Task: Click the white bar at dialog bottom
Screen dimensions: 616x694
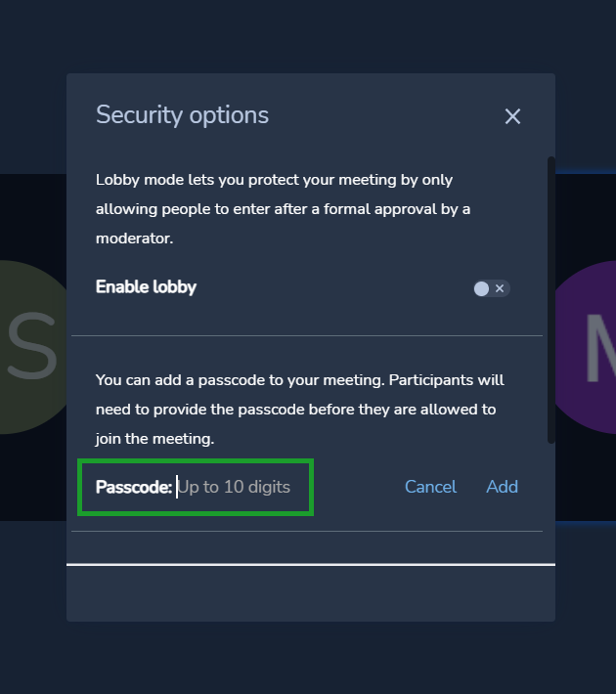Action: (311, 564)
